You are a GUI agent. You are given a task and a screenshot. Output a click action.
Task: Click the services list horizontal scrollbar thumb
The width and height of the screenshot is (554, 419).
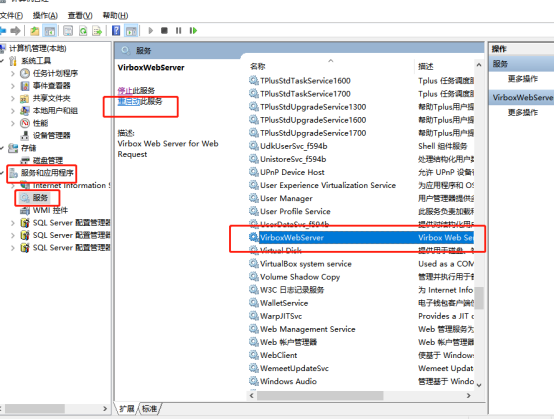[320, 396]
